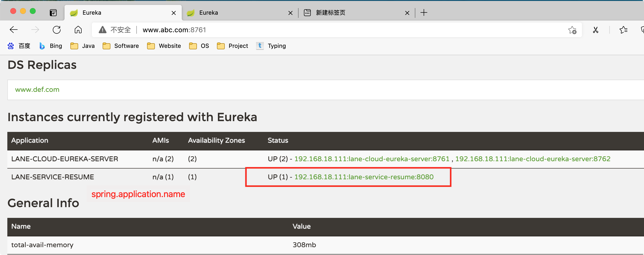
Task: Open the 百度 bookmark
Action: pyautogui.click(x=19, y=46)
